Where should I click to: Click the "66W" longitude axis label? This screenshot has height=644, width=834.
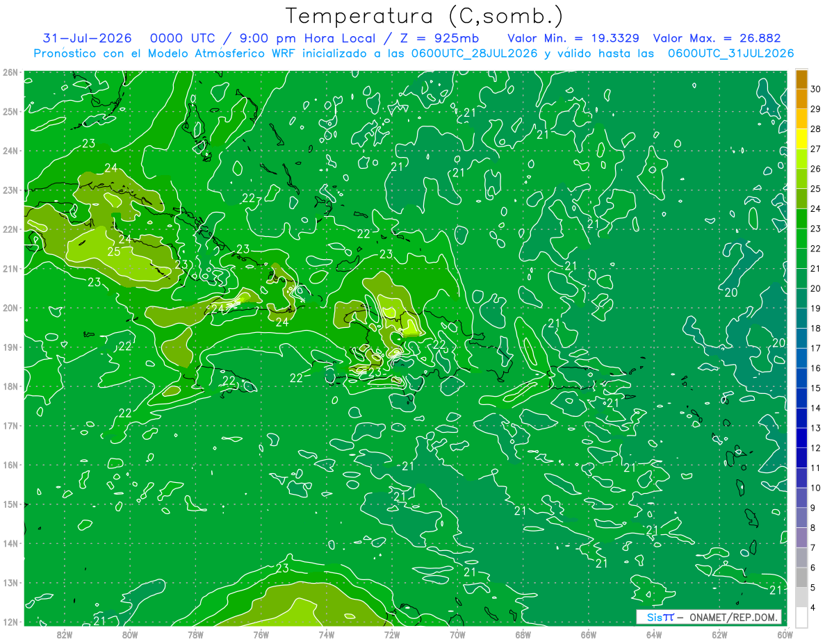click(589, 634)
